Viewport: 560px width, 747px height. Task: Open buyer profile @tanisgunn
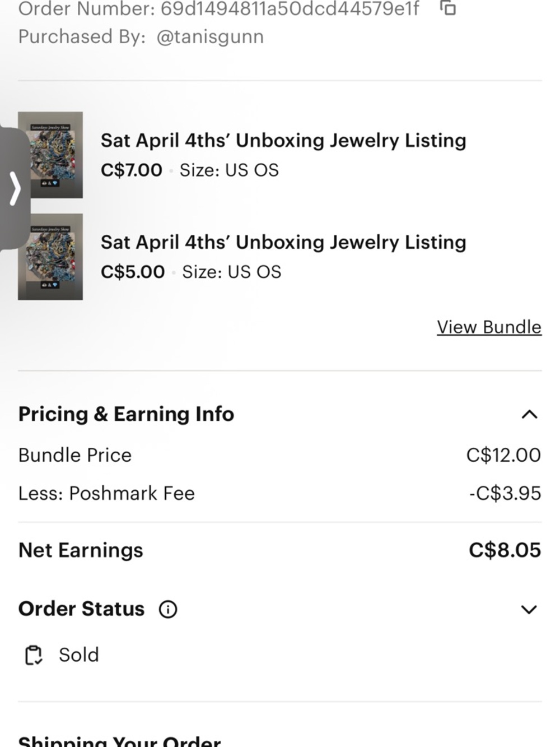pos(210,37)
